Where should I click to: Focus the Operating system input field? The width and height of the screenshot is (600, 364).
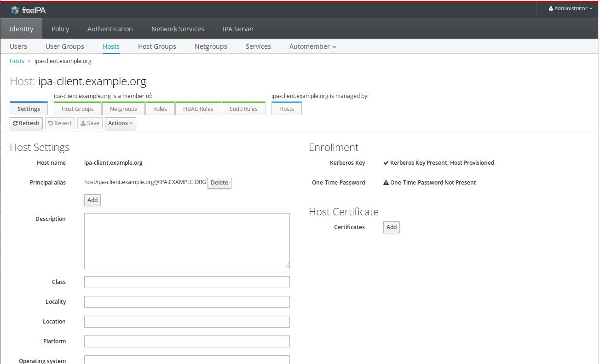[187, 360]
